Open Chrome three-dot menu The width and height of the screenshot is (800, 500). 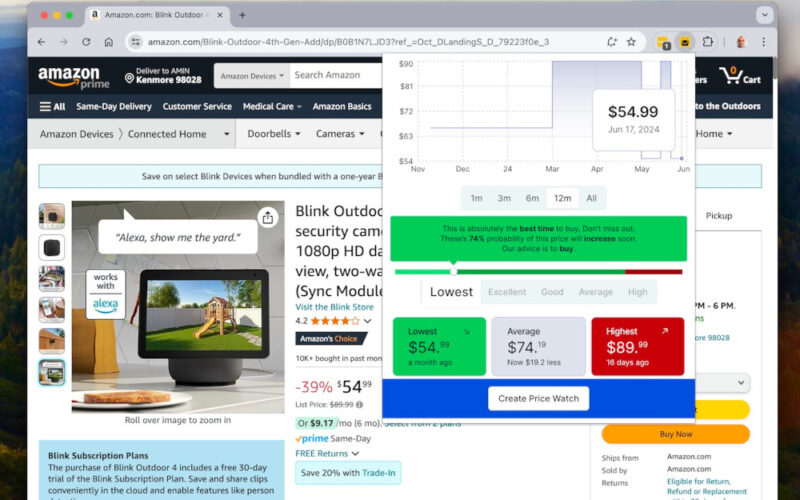tap(763, 42)
